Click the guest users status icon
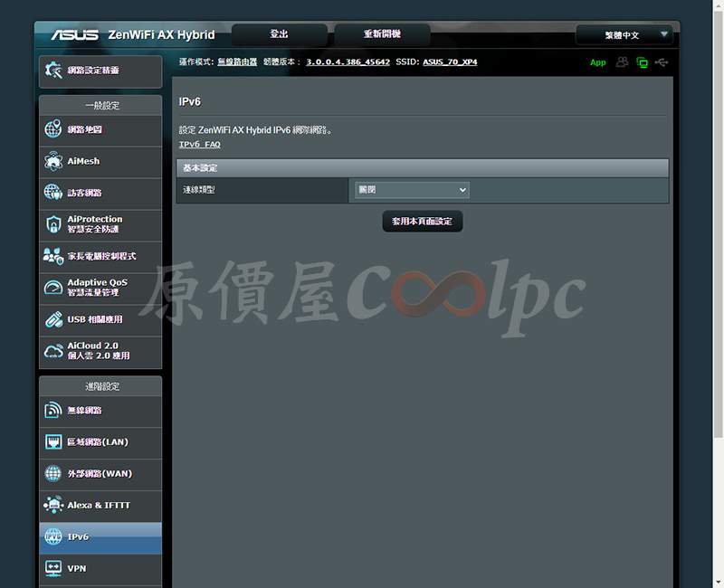Screen dimensions: 724x588 point(622,62)
